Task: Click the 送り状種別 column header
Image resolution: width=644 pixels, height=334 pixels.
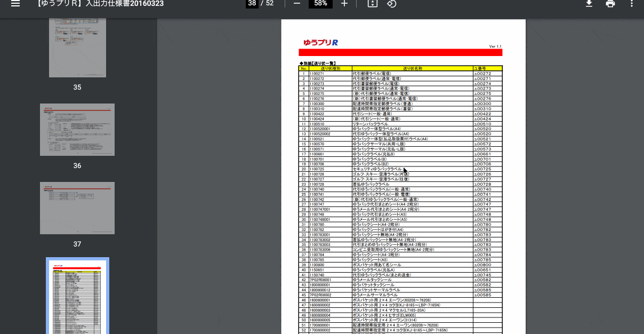Action: coord(330,68)
